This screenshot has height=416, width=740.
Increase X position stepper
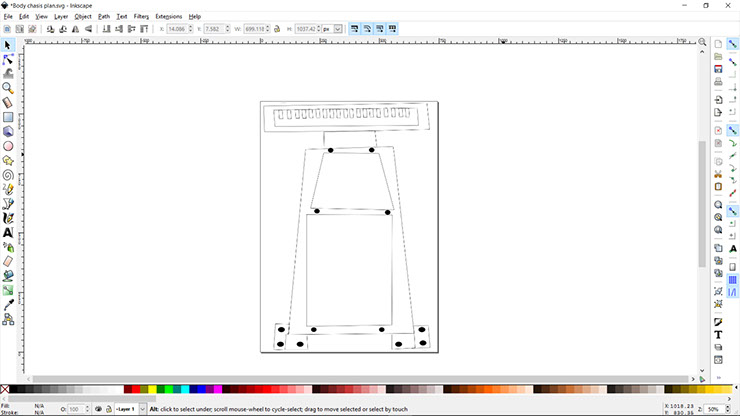click(191, 27)
